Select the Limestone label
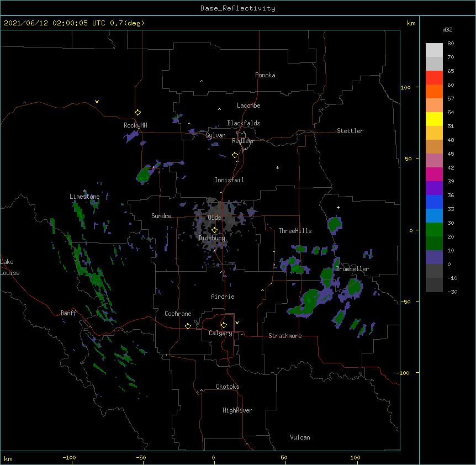Screen dimensions: 476x465 point(84,197)
